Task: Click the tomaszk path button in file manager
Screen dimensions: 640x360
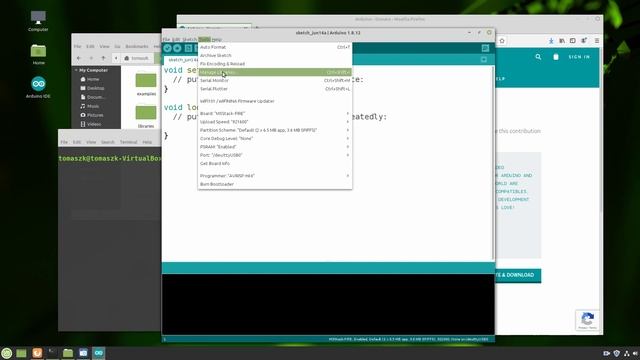Action: 137,58
